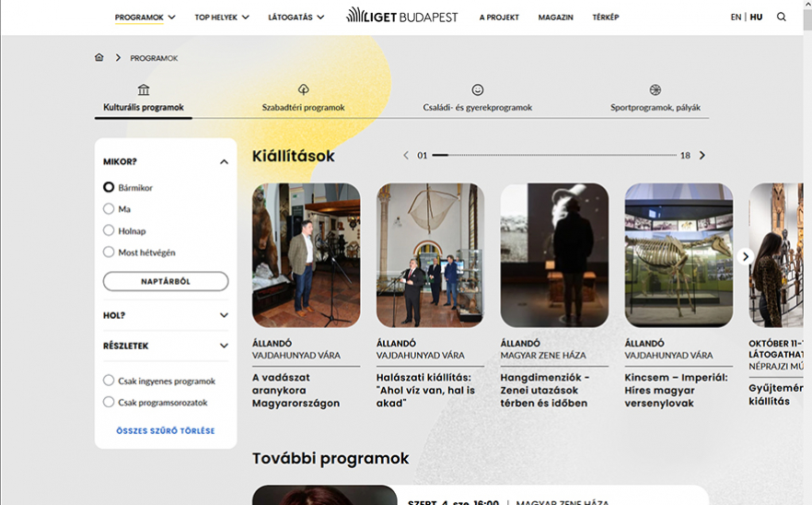Click the museum icon above Kulturális programok
Screen dimensions: 812x505
click(144, 89)
